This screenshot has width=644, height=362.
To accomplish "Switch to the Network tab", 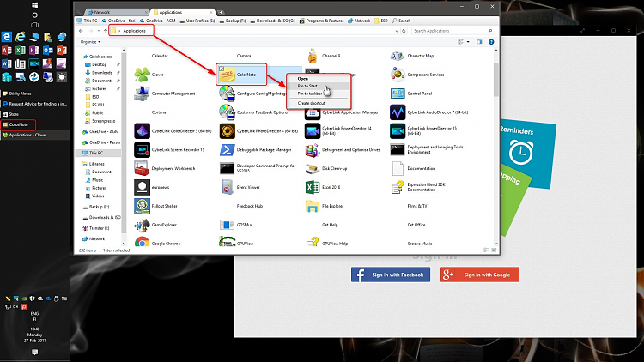I will (116, 12).
